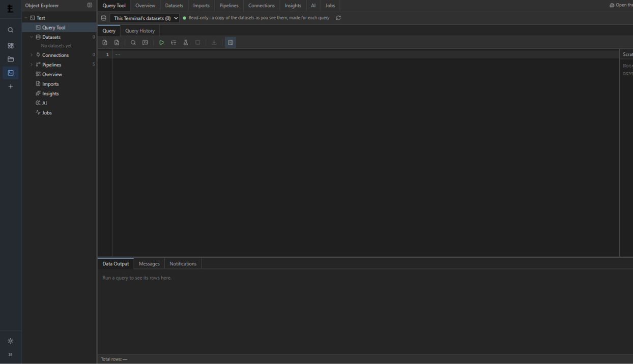Expand the Connections tree node

pos(32,55)
